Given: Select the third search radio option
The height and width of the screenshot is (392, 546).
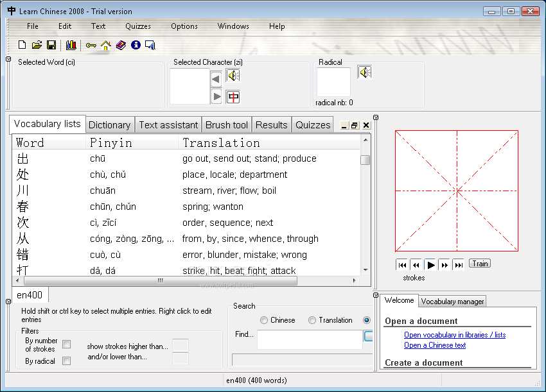Looking at the screenshot, I should [x=367, y=320].
